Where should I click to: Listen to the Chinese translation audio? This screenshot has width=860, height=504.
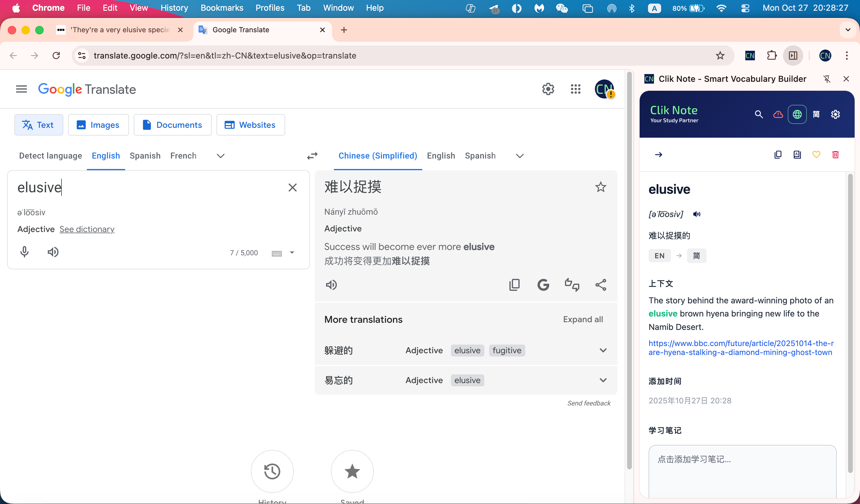(x=331, y=285)
